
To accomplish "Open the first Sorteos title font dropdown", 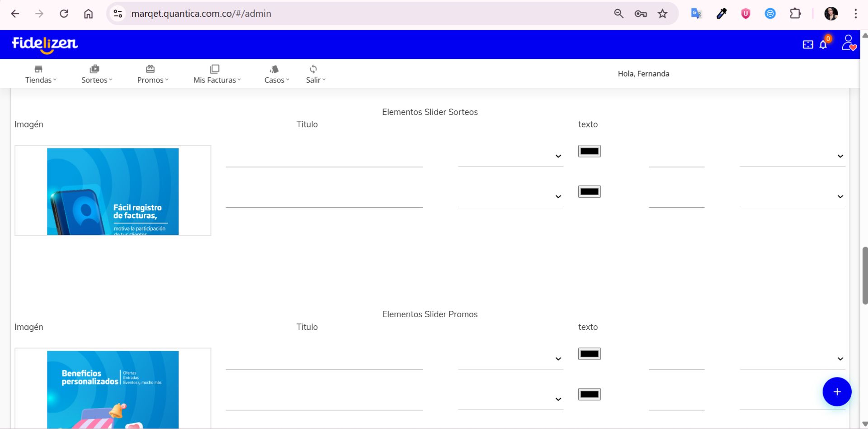I will click(510, 156).
